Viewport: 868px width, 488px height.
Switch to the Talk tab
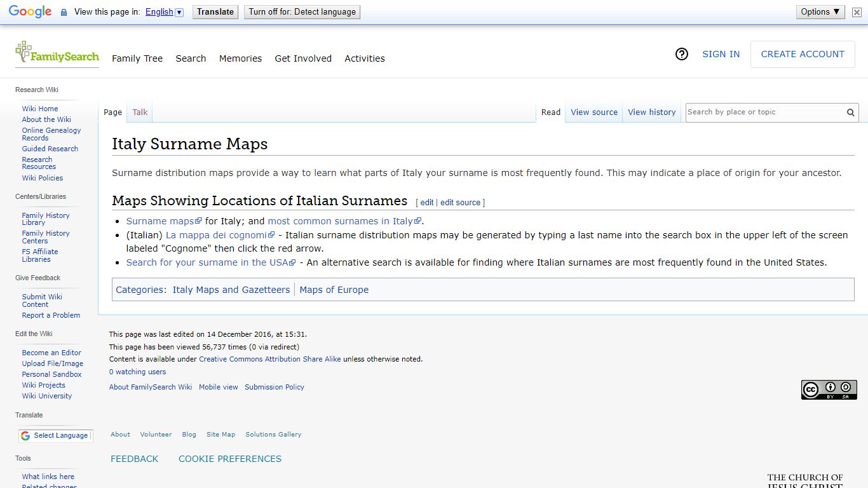tap(140, 112)
